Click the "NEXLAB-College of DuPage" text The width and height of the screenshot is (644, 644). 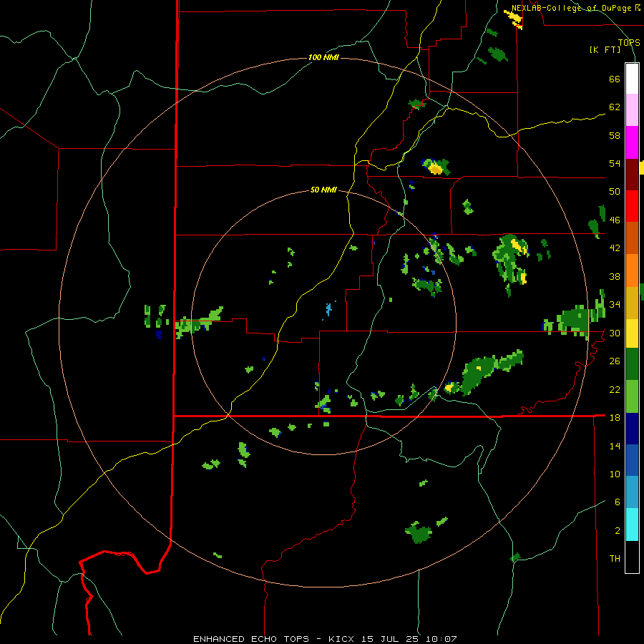571,8
